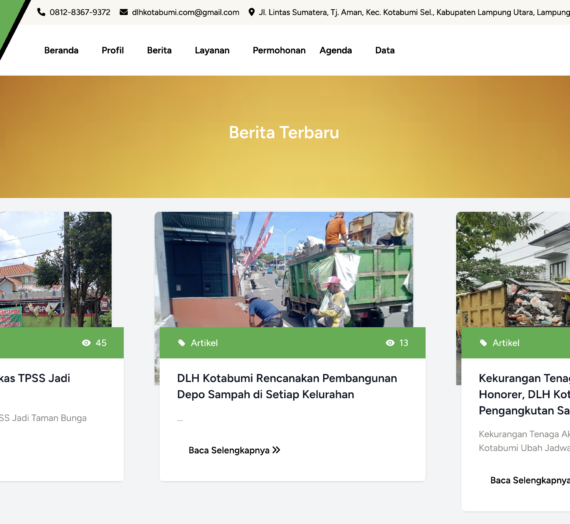Click Baca Selengkapnya under Depo Sampah article
Viewport: 570px width, 524px height.
click(x=234, y=450)
